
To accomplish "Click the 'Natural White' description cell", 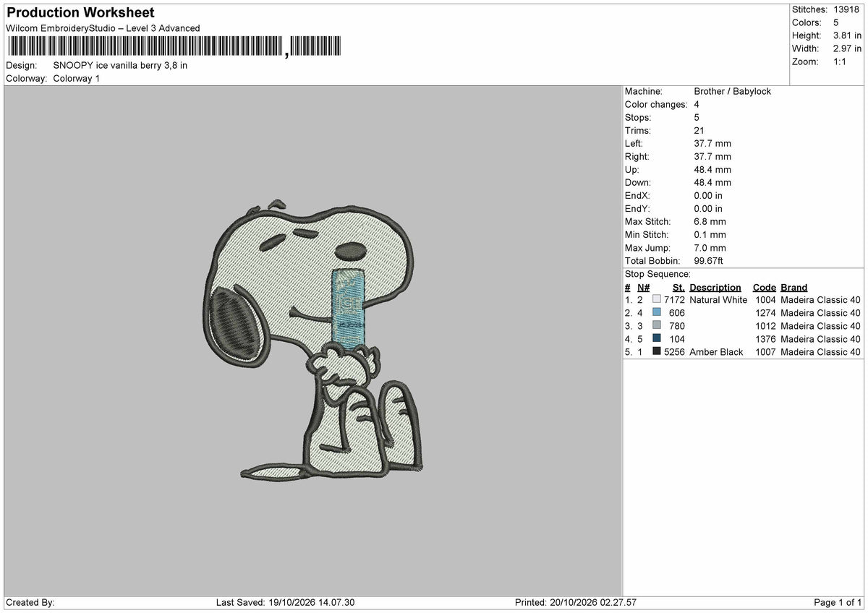I will tap(718, 299).
